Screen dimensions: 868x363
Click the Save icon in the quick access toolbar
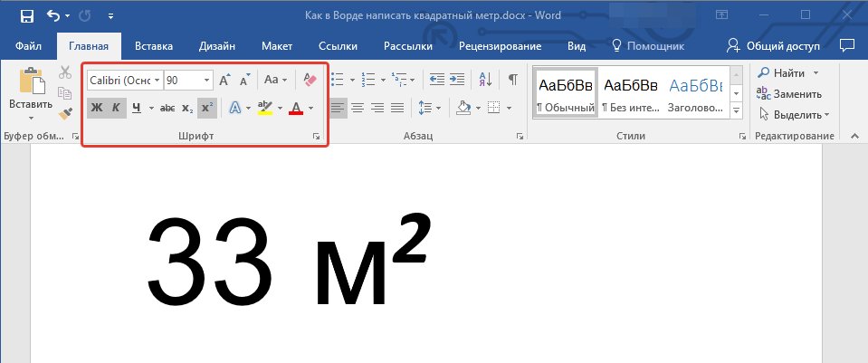point(26,15)
